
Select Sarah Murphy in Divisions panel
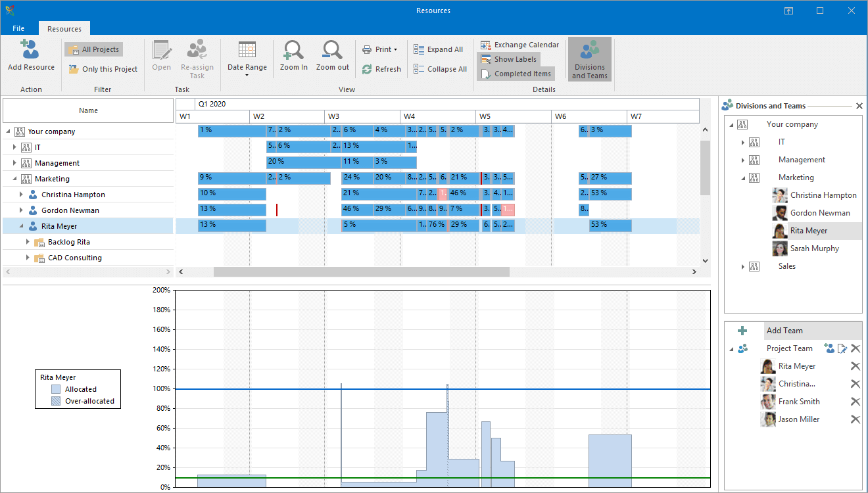815,248
